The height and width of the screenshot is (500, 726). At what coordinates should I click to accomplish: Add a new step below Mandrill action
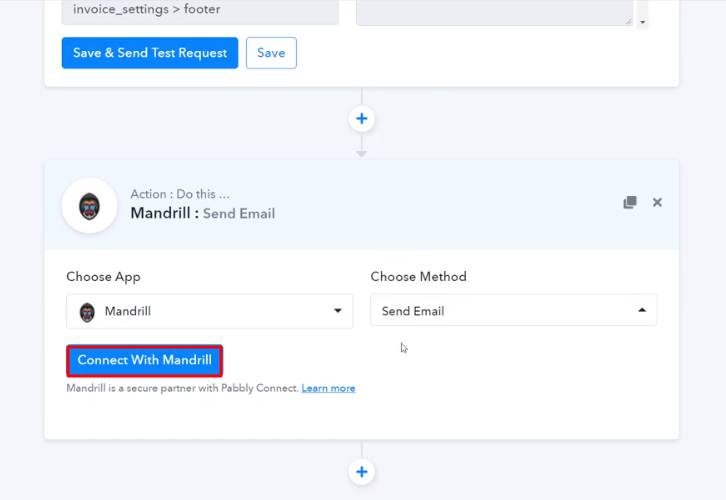[362, 472]
